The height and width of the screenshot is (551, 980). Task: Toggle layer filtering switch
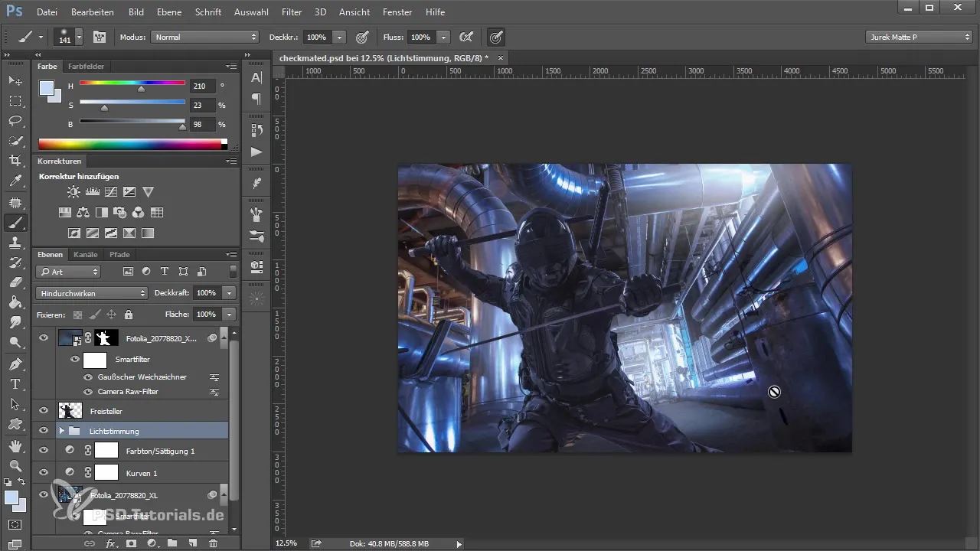(233, 271)
